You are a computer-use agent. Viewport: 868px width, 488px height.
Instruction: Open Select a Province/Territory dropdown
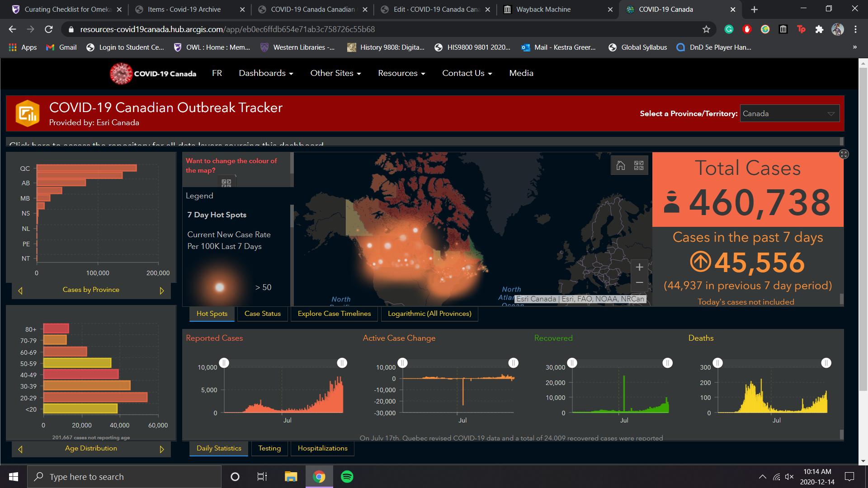pos(789,113)
